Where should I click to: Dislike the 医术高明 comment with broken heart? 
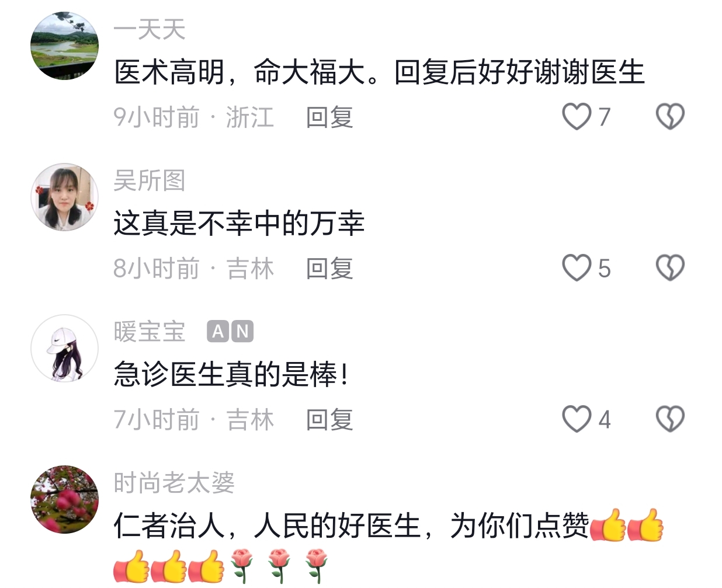tap(670, 116)
